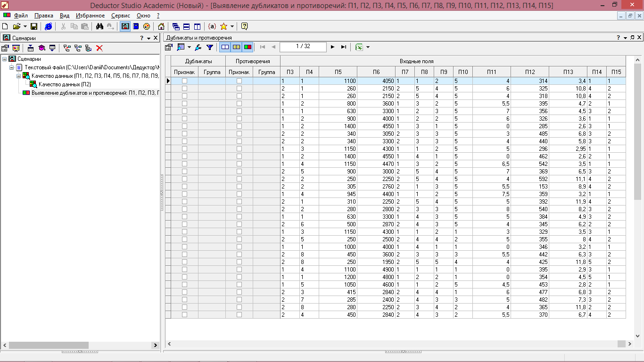This screenshot has height=362, width=644.
Task: Go to next page arrow
Action: [333, 47]
